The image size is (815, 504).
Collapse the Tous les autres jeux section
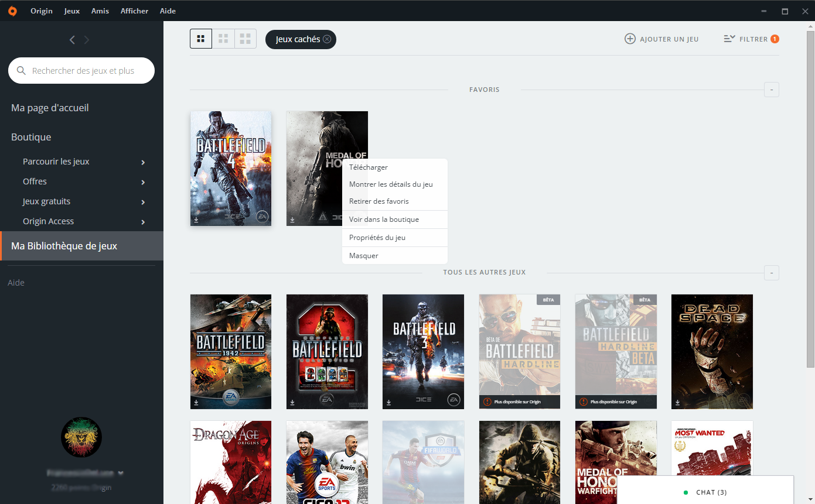(x=771, y=273)
